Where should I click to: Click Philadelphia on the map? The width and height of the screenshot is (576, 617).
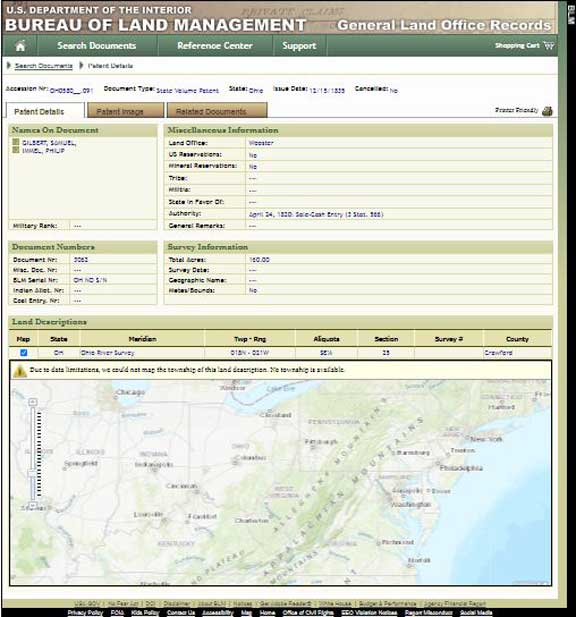(x=461, y=468)
